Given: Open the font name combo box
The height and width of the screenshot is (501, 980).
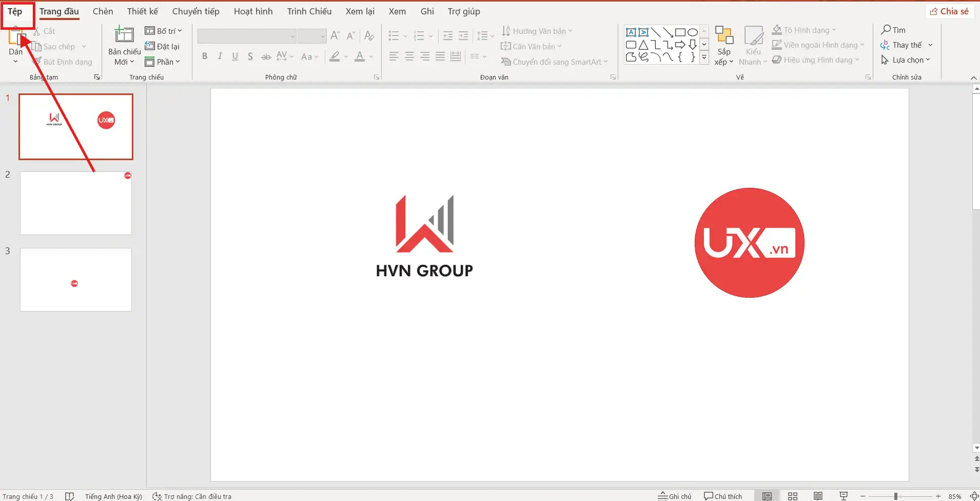Looking at the screenshot, I should click(x=247, y=36).
